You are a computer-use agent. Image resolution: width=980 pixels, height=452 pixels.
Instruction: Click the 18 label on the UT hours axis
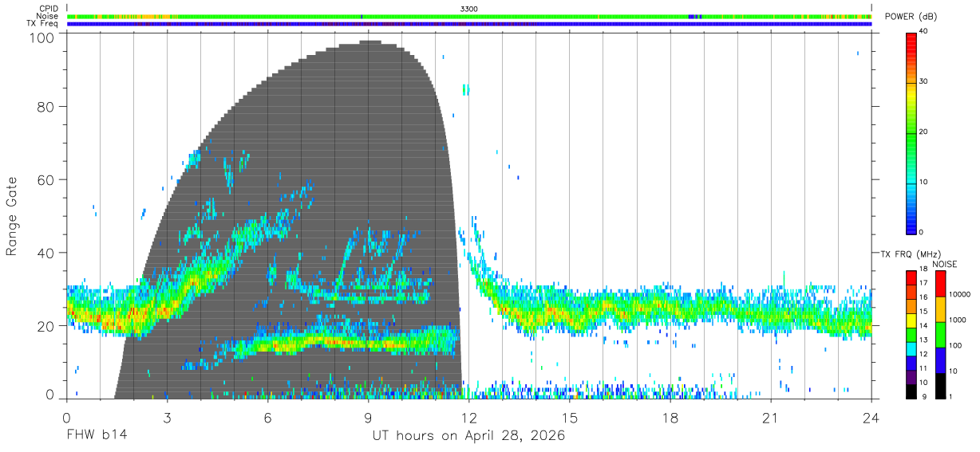tap(670, 419)
